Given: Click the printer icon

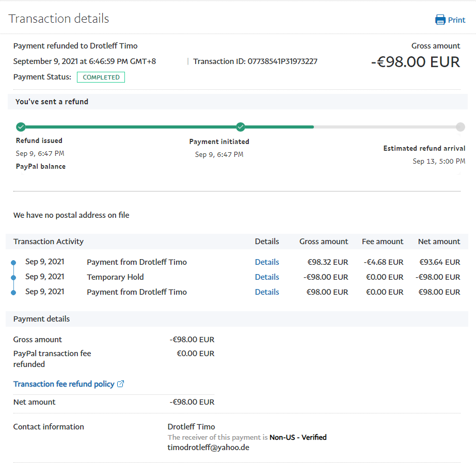Looking at the screenshot, I should 440,20.
